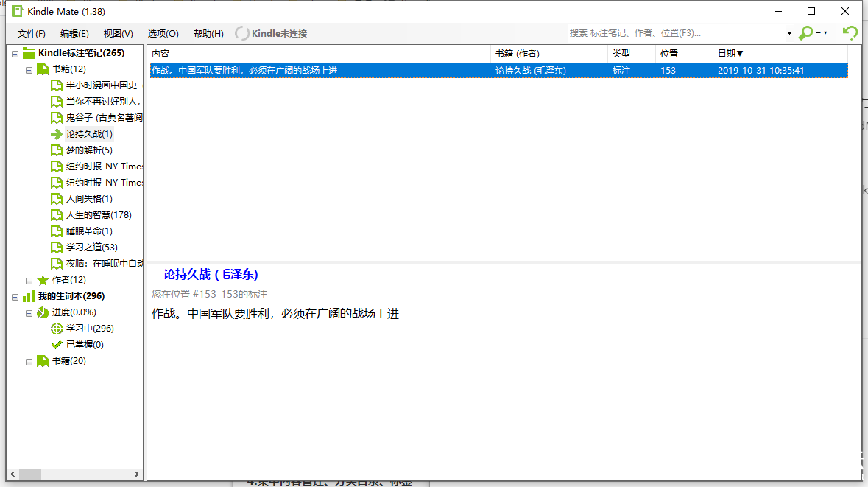Click the icon beside 鬼谷子
This screenshot has width=868, height=487.
pyautogui.click(x=57, y=117)
